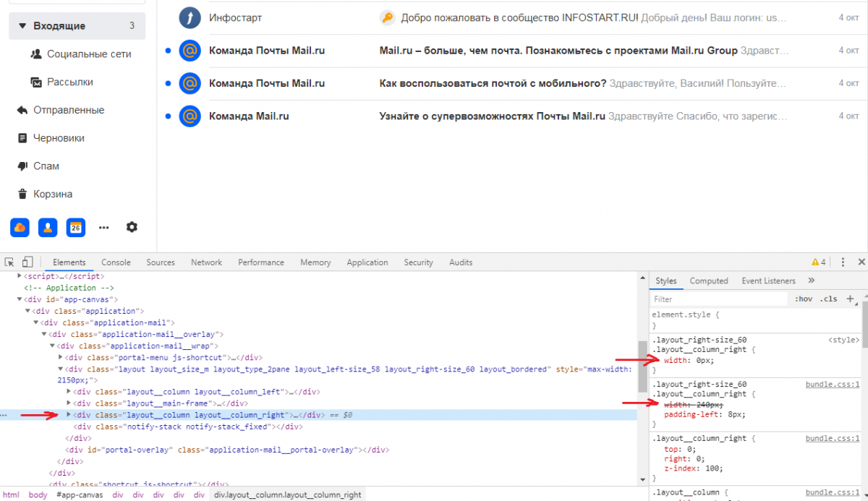This screenshot has width=868, height=501.
Task: Open the calendar icon showing 26
Action: 76,227
